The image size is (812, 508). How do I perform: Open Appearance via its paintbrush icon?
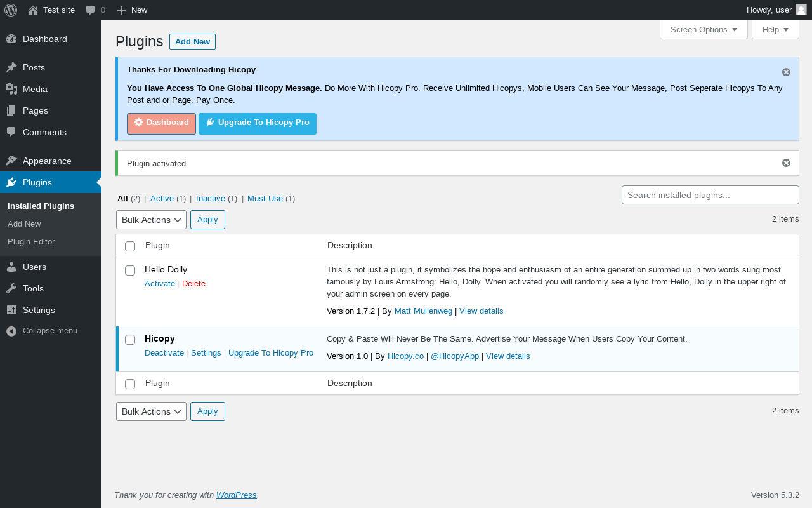tap(11, 161)
